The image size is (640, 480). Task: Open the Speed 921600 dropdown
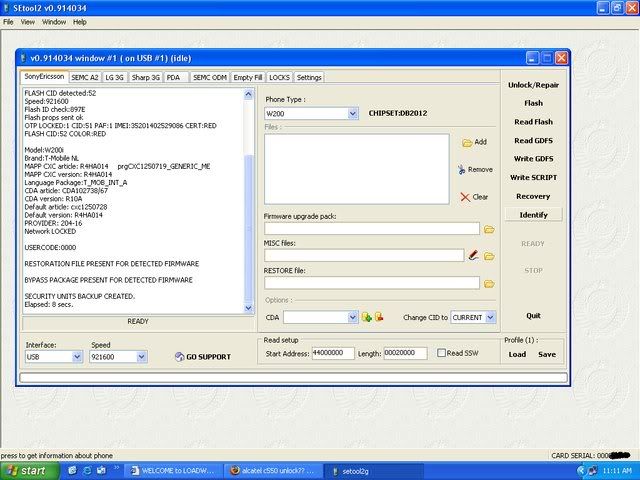click(141, 357)
